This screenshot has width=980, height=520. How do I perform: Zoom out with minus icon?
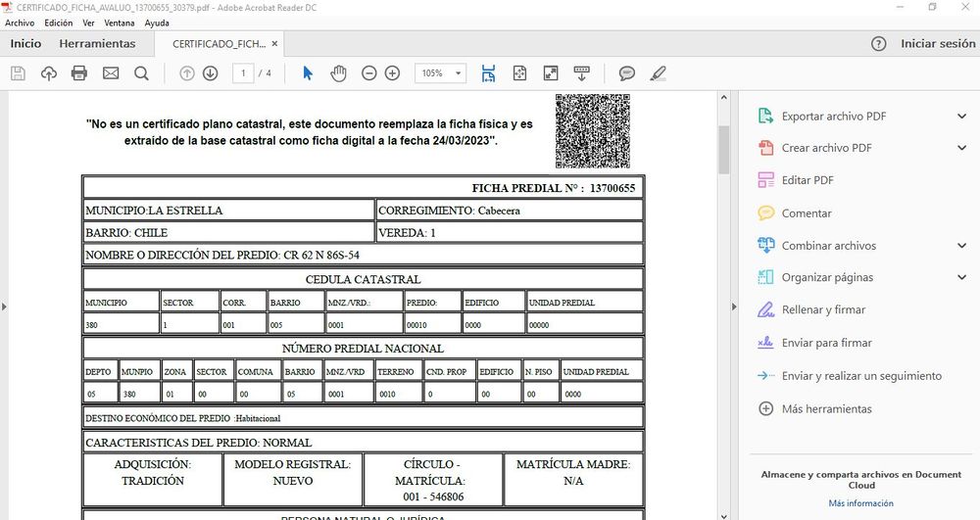(369, 73)
